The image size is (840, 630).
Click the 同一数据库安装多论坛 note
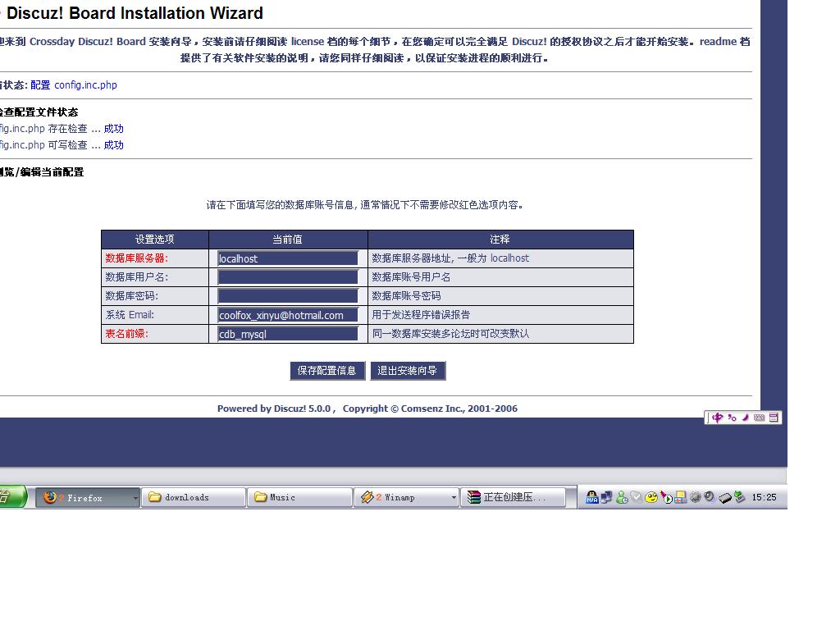click(x=450, y=334)
